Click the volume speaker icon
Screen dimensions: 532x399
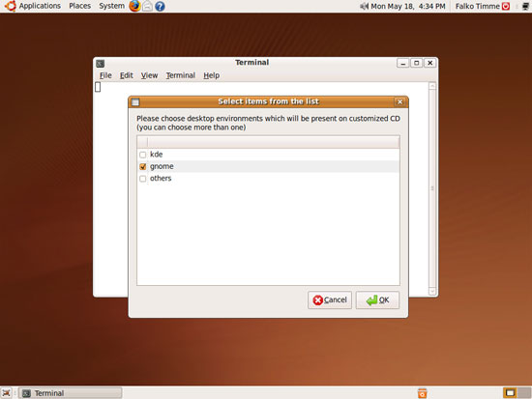[x=364, y=6]
